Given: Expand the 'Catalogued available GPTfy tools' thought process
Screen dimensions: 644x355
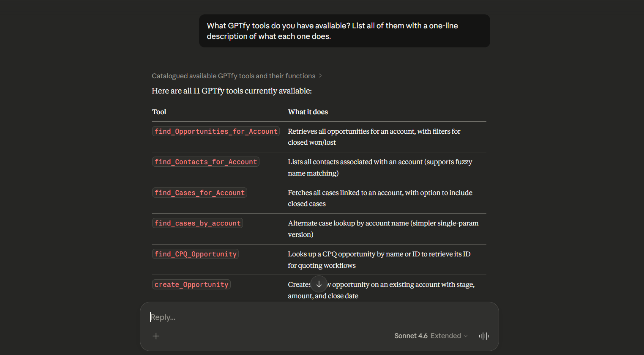Looking at the screenshot, I should coord(233,76).
